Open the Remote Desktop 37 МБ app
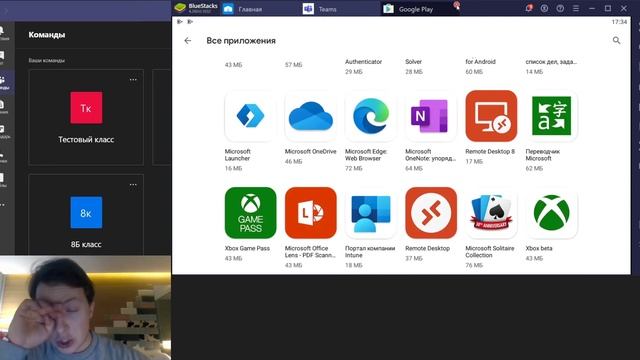 [431, 213]
